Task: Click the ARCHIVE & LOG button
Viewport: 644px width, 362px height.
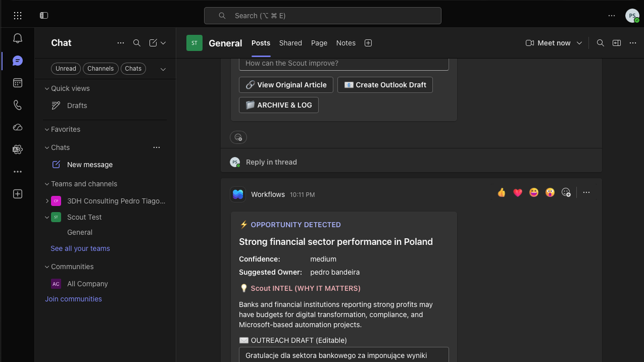Action: (x=279, y=105)
